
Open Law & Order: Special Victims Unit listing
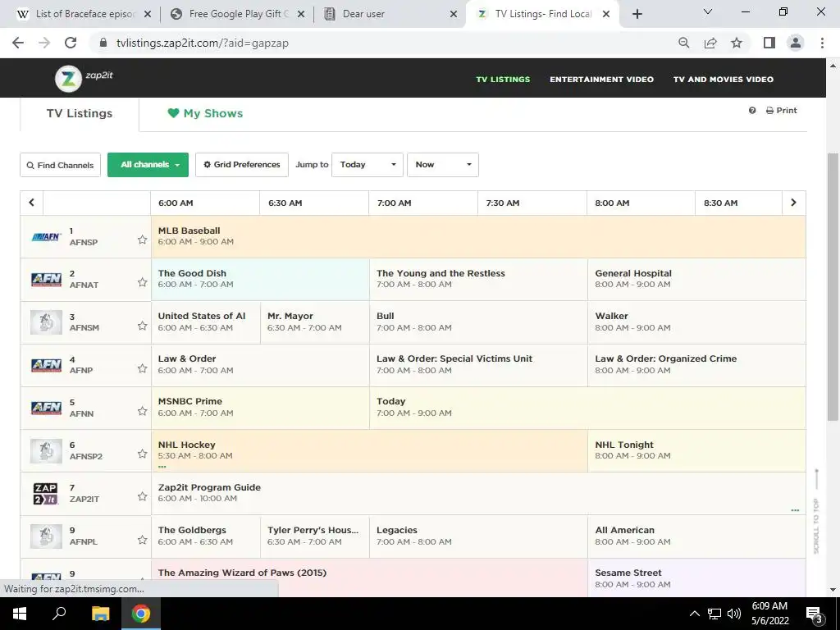click(x=478, y=365)
